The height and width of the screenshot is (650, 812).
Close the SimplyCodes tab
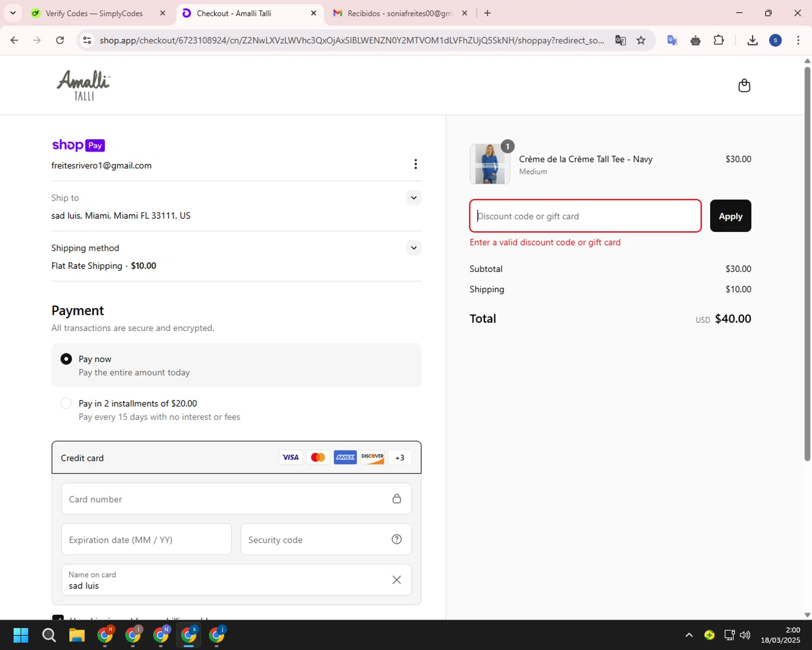(162, 13)
